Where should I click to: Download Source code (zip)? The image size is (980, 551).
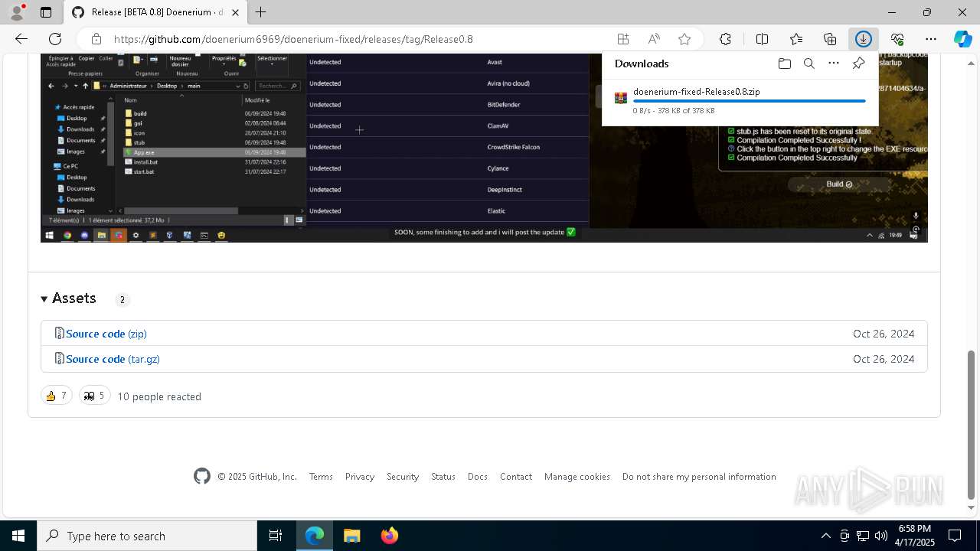click(x=106, y=334)
